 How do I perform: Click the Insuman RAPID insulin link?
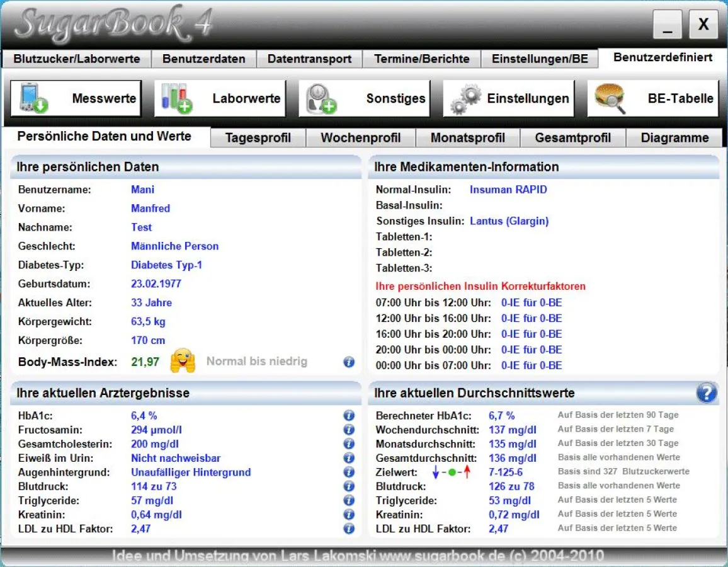click(508, 189)
